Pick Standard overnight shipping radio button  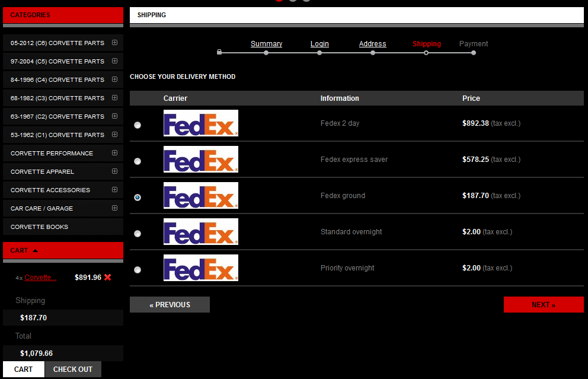coord(138,234)
